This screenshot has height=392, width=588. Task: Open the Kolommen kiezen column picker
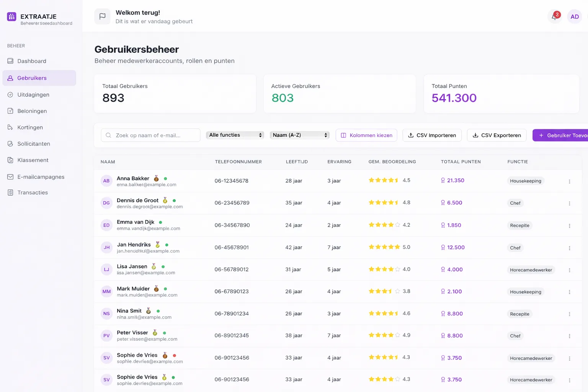[366, 135]
